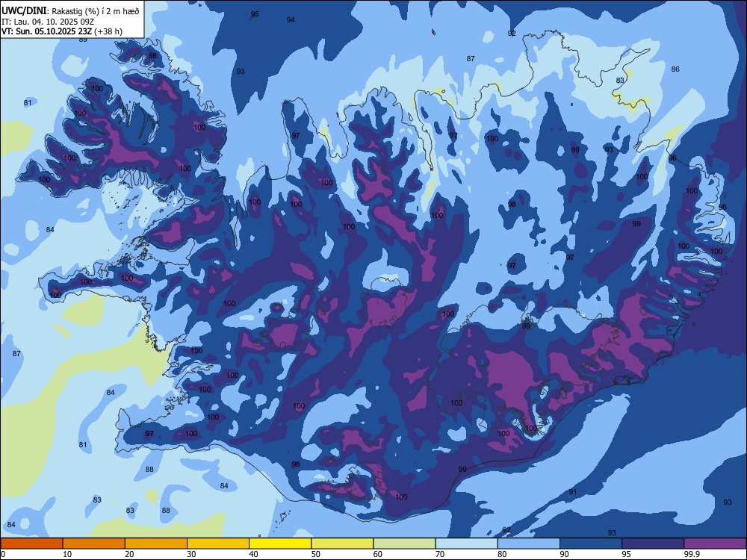
Task: Click the dark blue 90–95 legend swatch
Action: [591, 544]
